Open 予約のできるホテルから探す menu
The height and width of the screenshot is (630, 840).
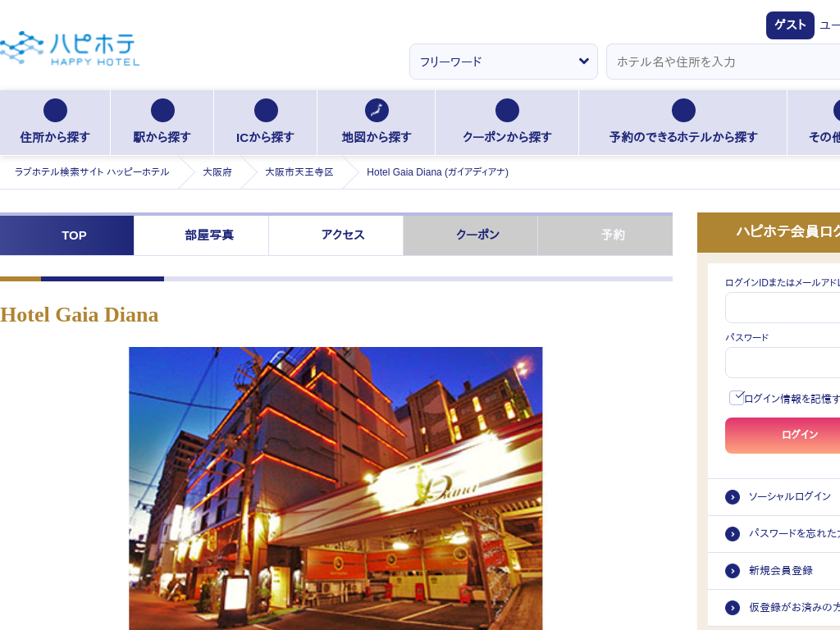point(683,123)
